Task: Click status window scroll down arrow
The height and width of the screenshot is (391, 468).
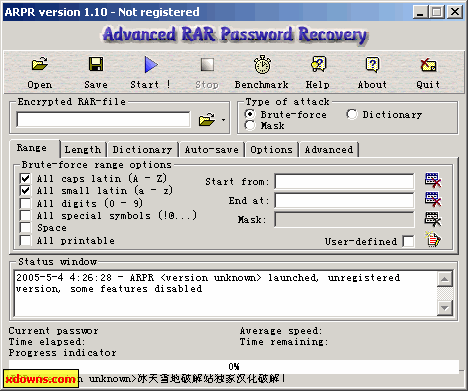Action: [445, 308]
